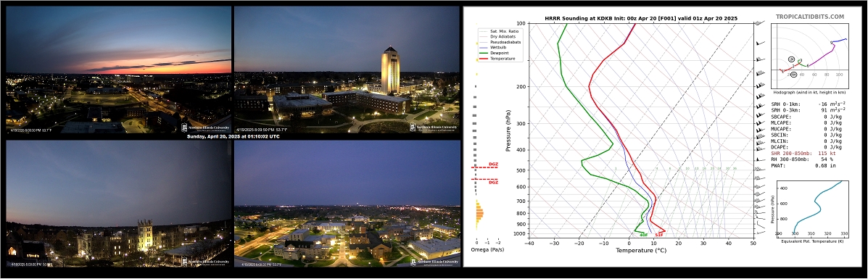Click the Sunday April 20 2025 UTC timestamp

[x=233, y=136]
